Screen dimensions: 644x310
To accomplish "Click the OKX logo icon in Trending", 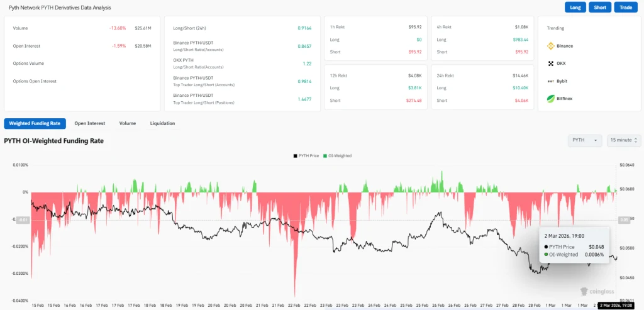I will click(551, 64).
